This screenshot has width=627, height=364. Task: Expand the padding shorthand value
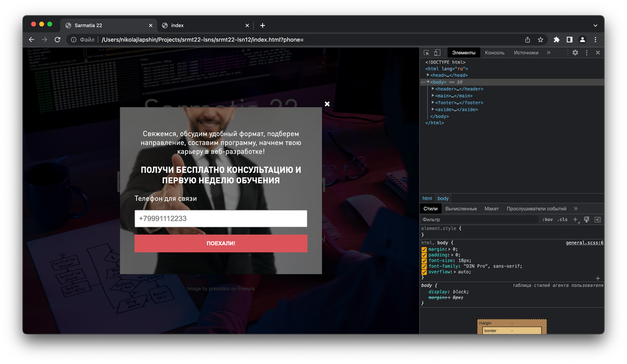(452, 255)
